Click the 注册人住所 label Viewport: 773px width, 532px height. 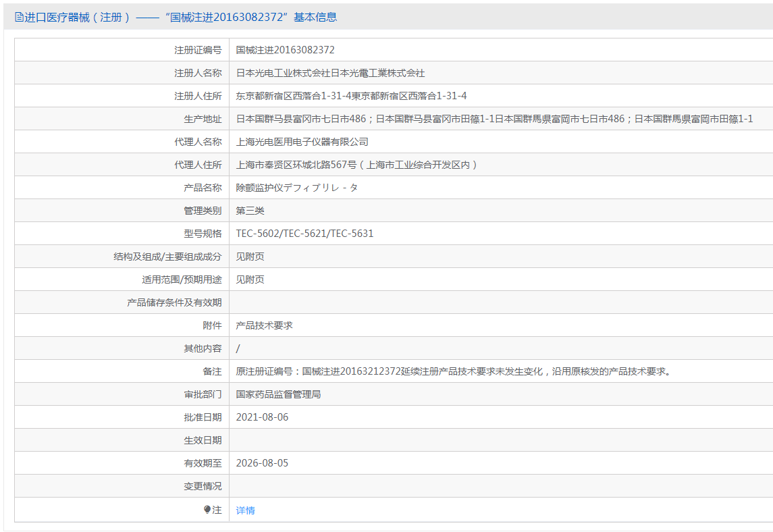[x=198, y=96]
